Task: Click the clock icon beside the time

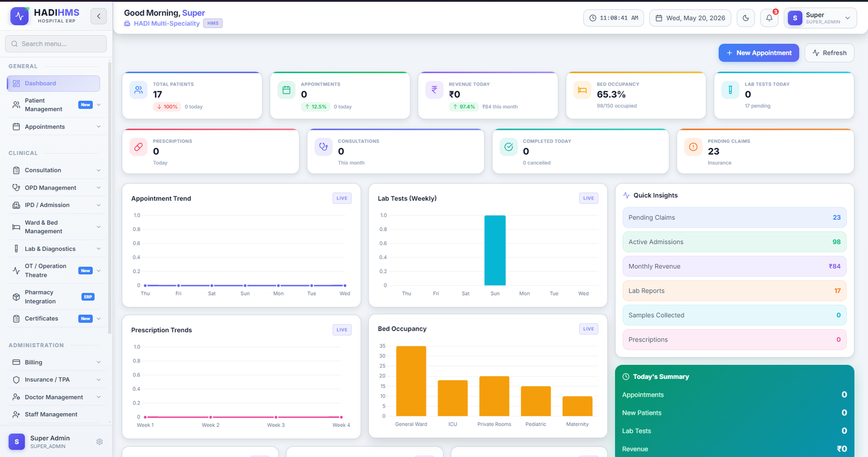Action: click(593, 18)
